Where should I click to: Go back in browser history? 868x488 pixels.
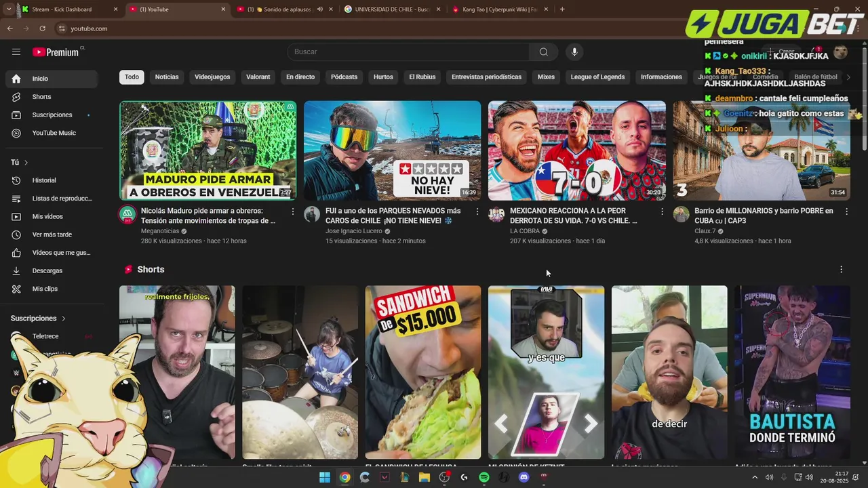9,28
